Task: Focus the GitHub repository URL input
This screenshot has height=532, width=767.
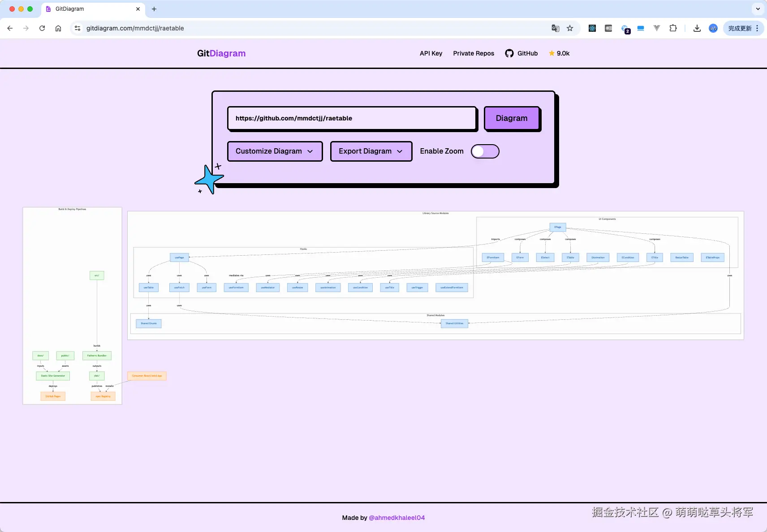Action: 352,118
